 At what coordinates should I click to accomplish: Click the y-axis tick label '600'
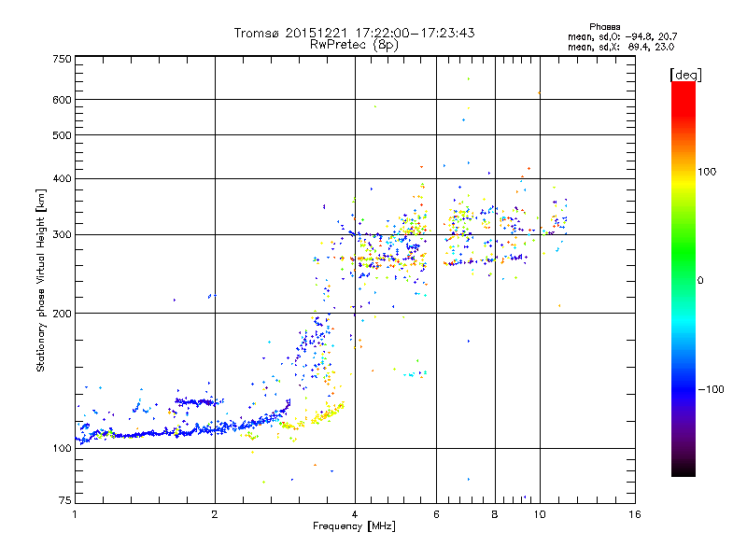click(x=62, y=100)
